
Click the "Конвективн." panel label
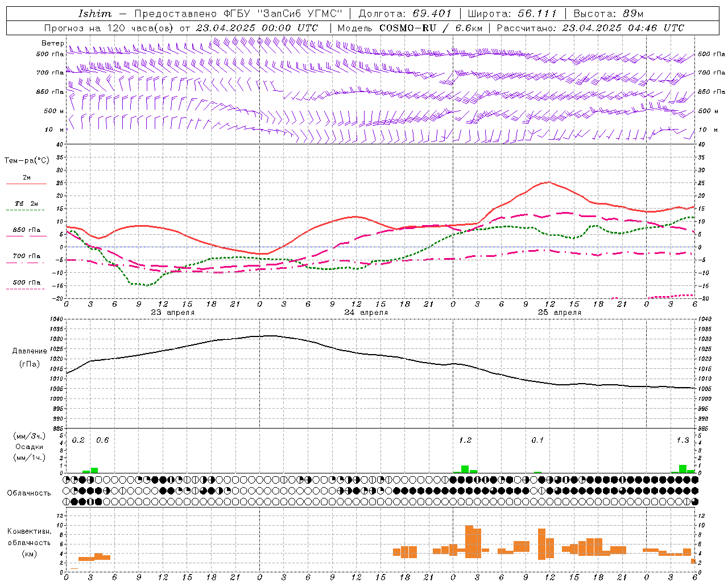[x=29, y=531]
